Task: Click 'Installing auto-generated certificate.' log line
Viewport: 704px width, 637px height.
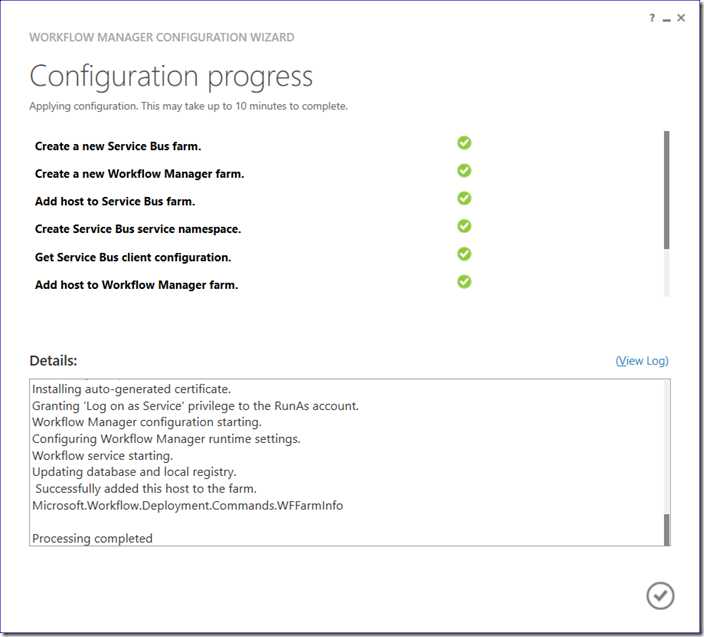Action: pyautogui.click(x=132, y=389)
